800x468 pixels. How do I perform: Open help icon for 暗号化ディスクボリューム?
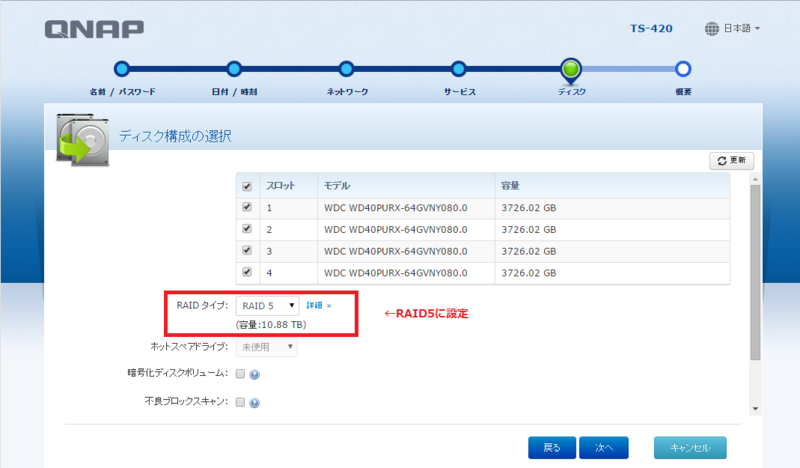coord(255,375)
